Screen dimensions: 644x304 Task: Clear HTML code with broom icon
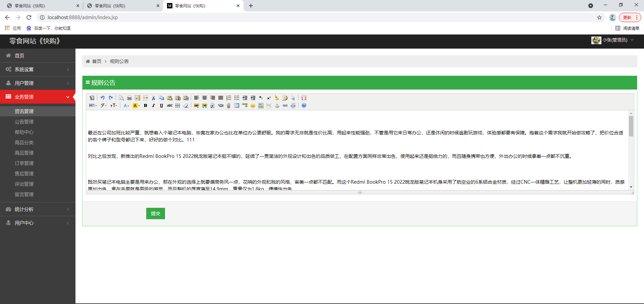277,98
